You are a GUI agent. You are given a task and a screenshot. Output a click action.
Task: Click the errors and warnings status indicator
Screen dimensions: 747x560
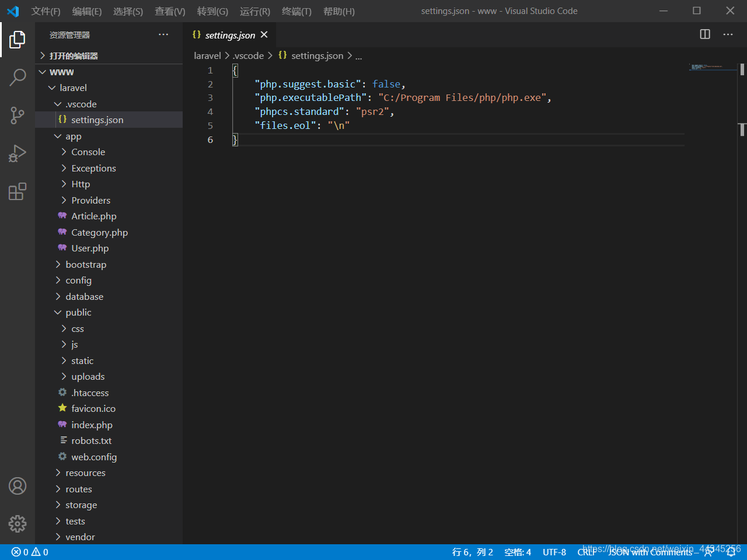click(x=30, y=552)
